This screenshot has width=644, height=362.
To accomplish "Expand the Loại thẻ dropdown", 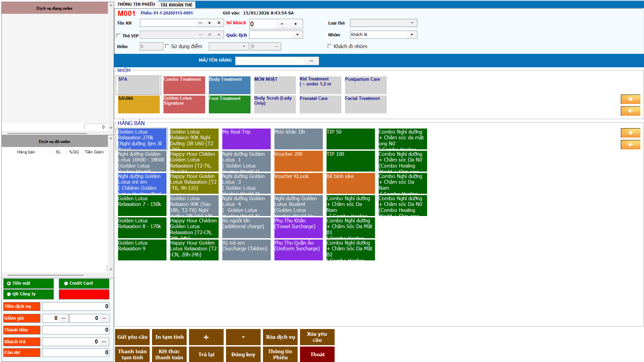I will (x=412, y=23).
